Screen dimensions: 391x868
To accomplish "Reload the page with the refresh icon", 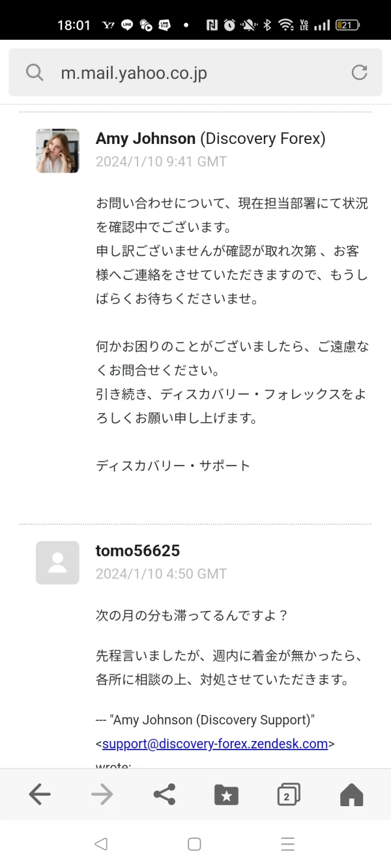I will coord(359,72).
